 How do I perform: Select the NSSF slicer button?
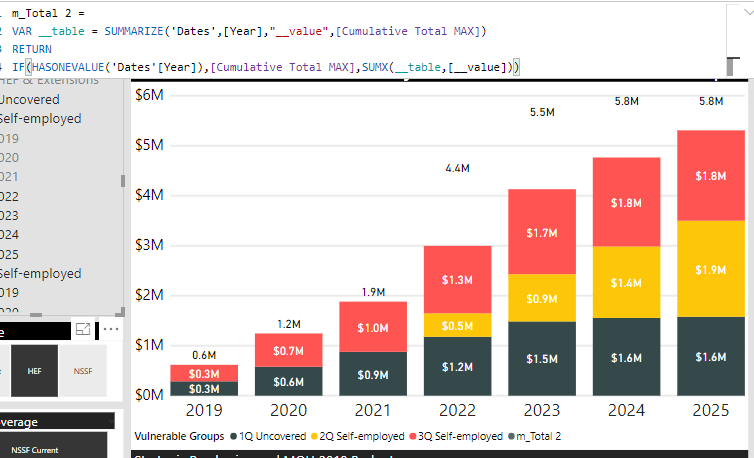pos(83,371)
